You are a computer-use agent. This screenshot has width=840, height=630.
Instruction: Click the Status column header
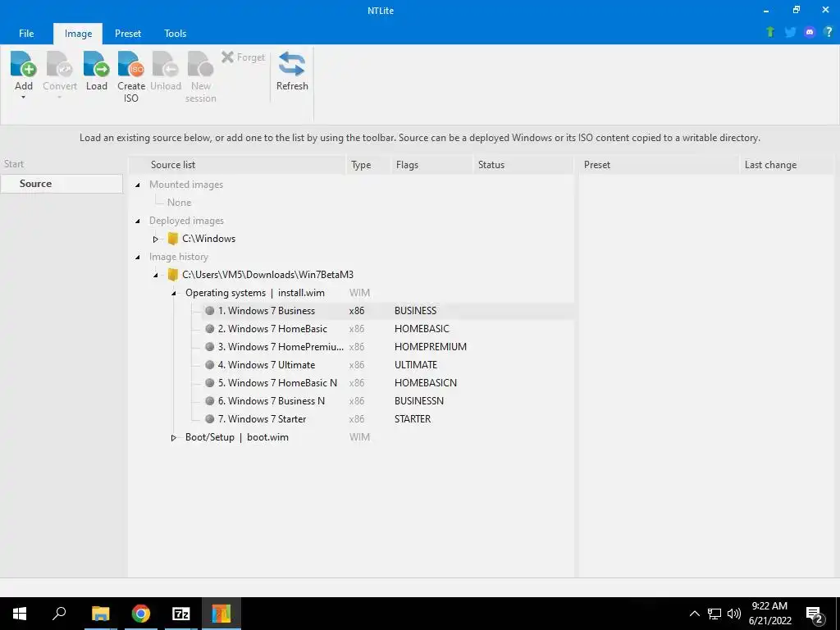(x=523, y=165)
